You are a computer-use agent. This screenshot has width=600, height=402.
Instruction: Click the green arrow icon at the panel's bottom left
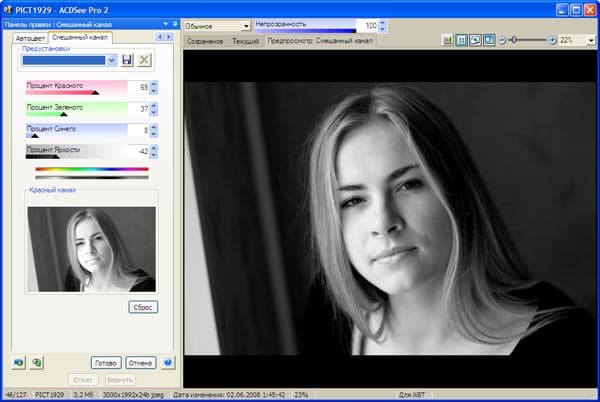click(37, 362)
